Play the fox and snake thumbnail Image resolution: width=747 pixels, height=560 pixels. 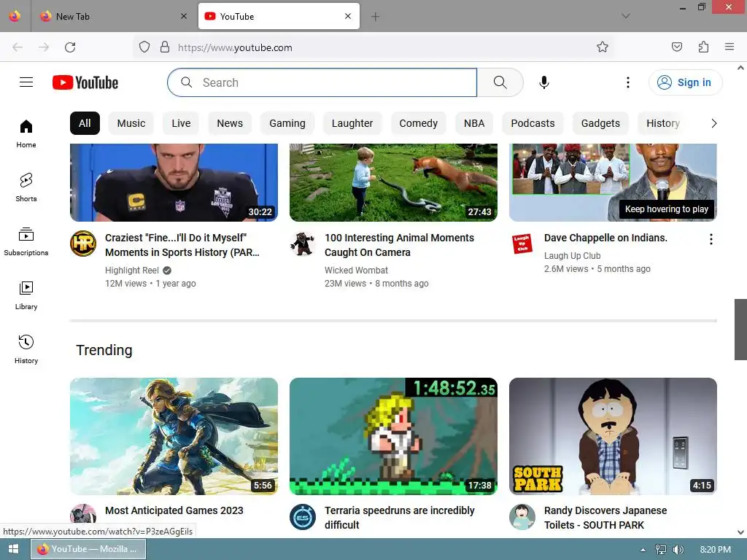point(393,182)
